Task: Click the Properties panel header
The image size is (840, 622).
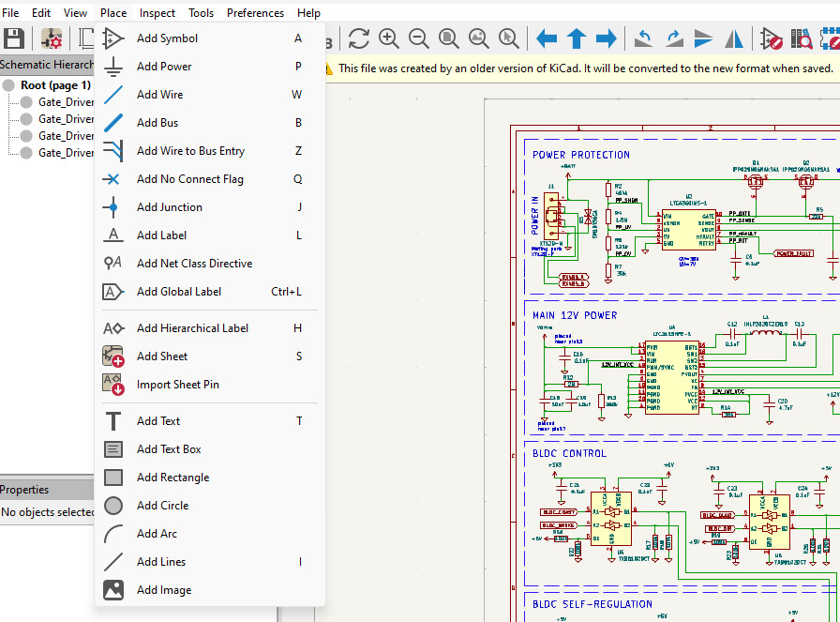Action: [47, 490]
